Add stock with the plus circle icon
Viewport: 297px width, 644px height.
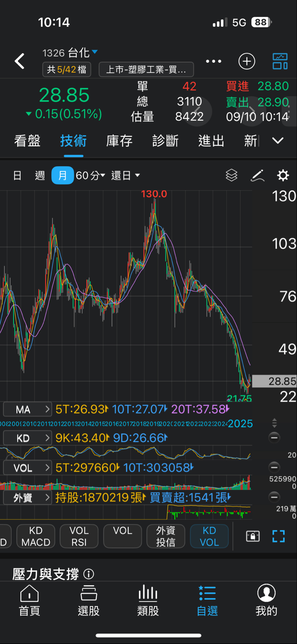pos(247,61)
